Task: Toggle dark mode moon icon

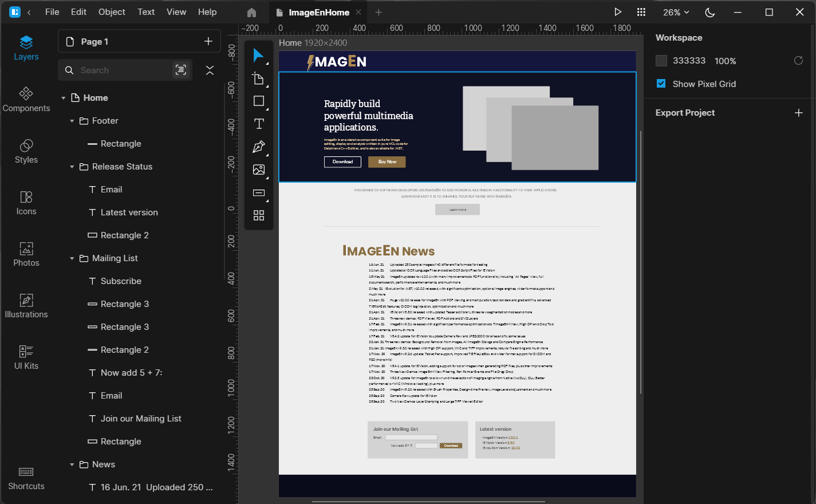Action: [710, 12]
